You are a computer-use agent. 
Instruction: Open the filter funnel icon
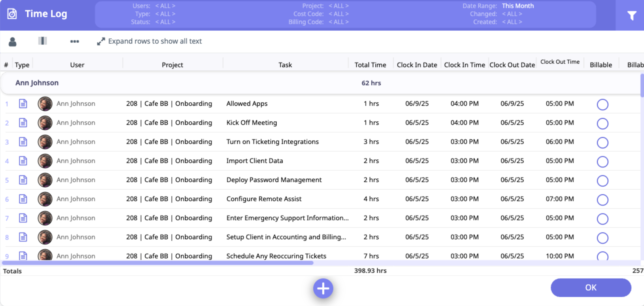tap(632, 16)
